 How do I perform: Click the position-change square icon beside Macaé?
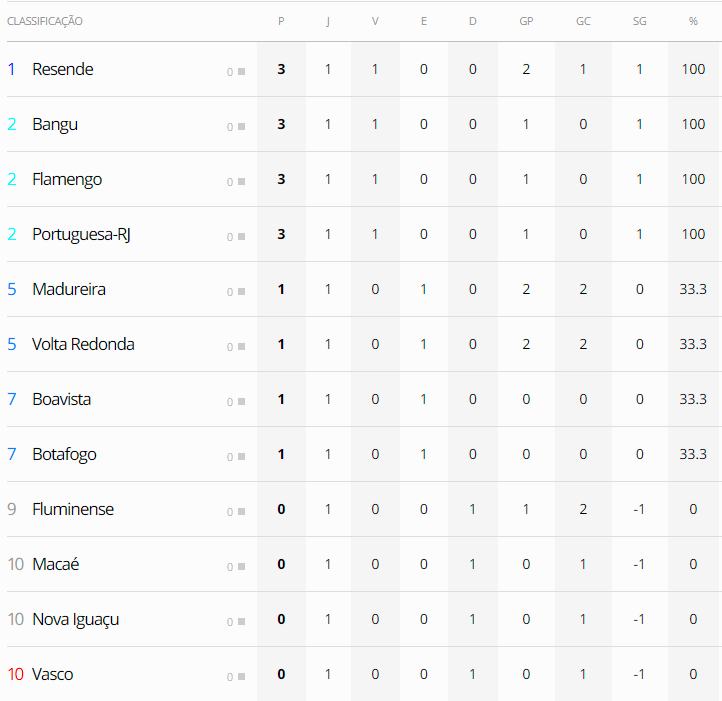pyautogui.click(x=241, y=567)
